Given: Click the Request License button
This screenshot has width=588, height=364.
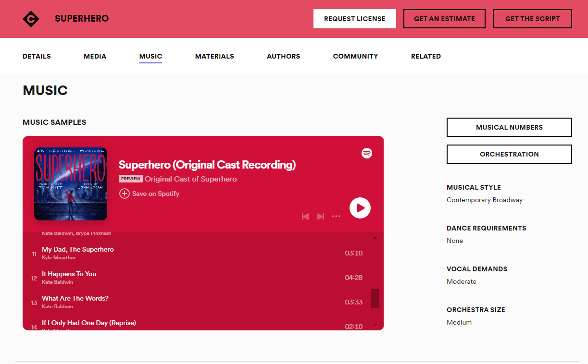Looking at the screenshot, I should coord(355,19).
